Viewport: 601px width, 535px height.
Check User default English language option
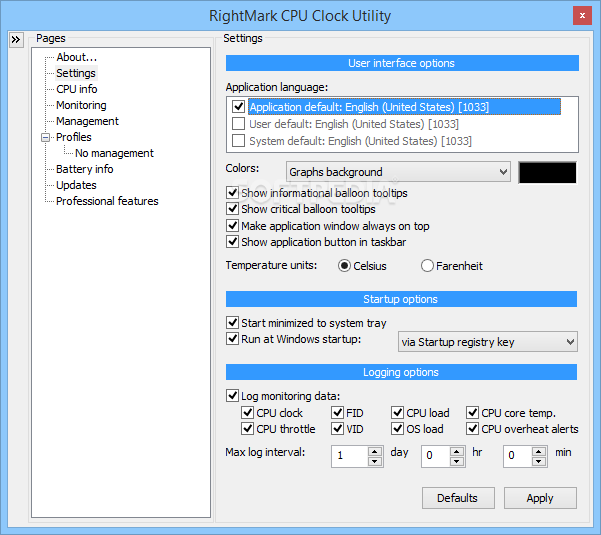point(238,124)
